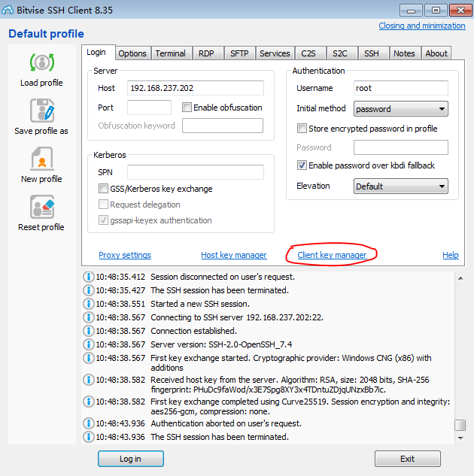Click the Load profile icon

point(42,62)
